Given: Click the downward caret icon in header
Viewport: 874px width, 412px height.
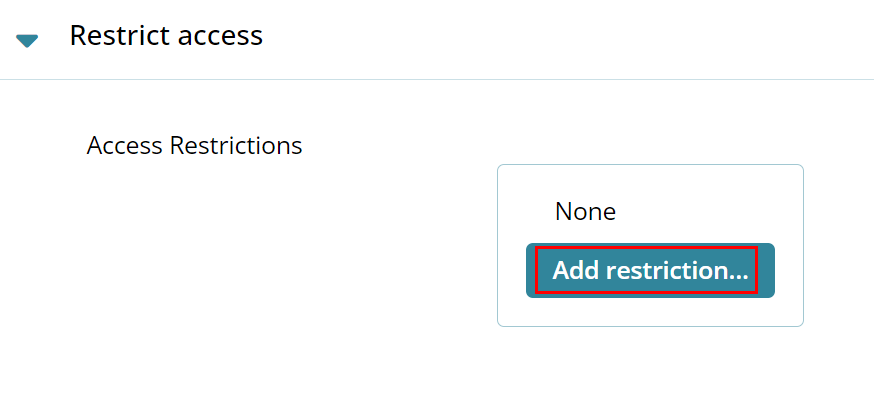Looking at the screenshot, I should (28, 40).
